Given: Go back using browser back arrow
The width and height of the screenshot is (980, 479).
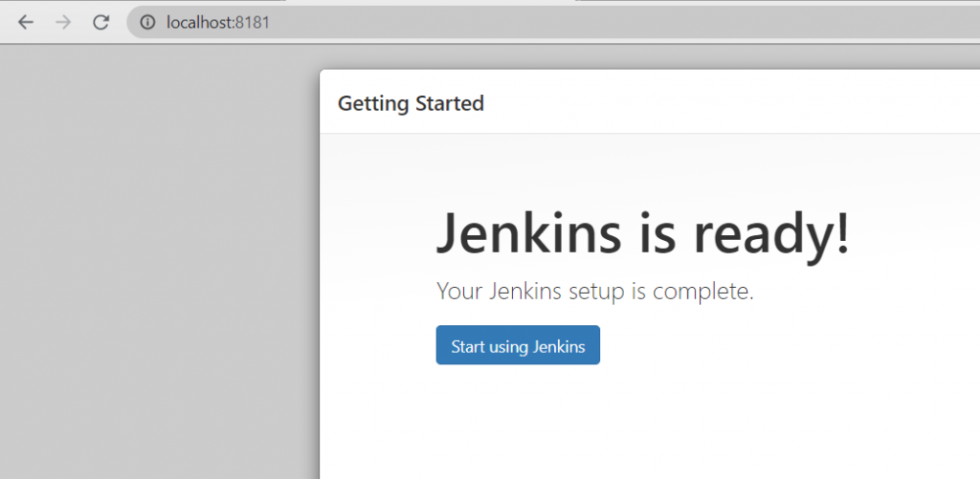Looking at the screenshot, I should pyautogui.click(x=25, y=23).
